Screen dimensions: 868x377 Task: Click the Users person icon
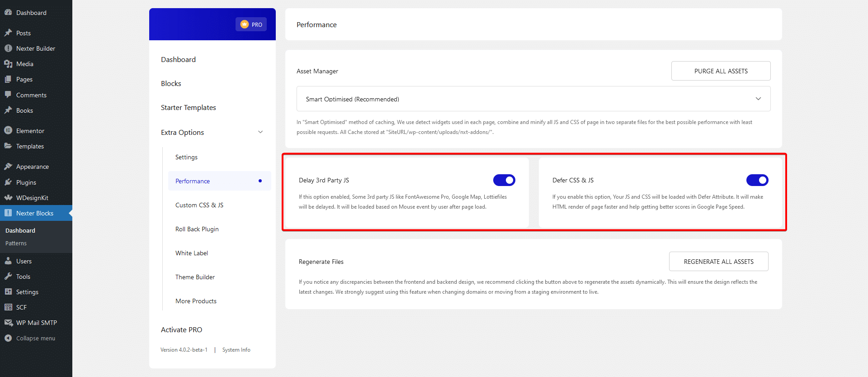(8, 261)
